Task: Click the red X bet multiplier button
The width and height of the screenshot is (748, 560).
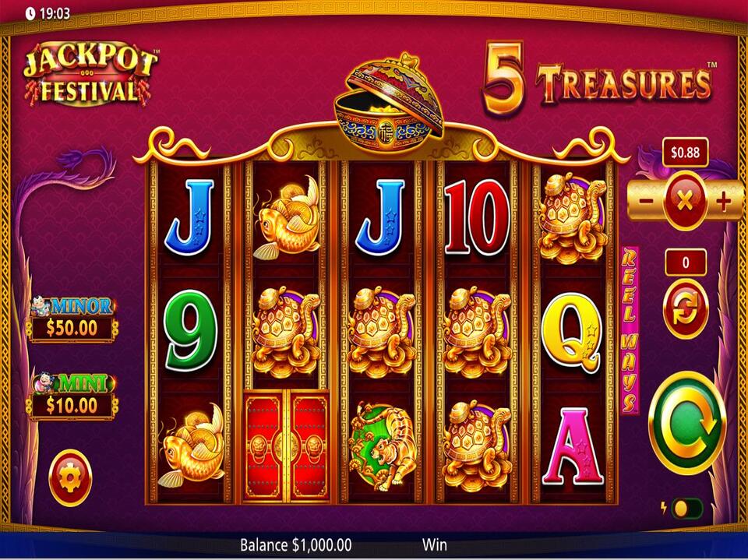Action: (685, 201)
